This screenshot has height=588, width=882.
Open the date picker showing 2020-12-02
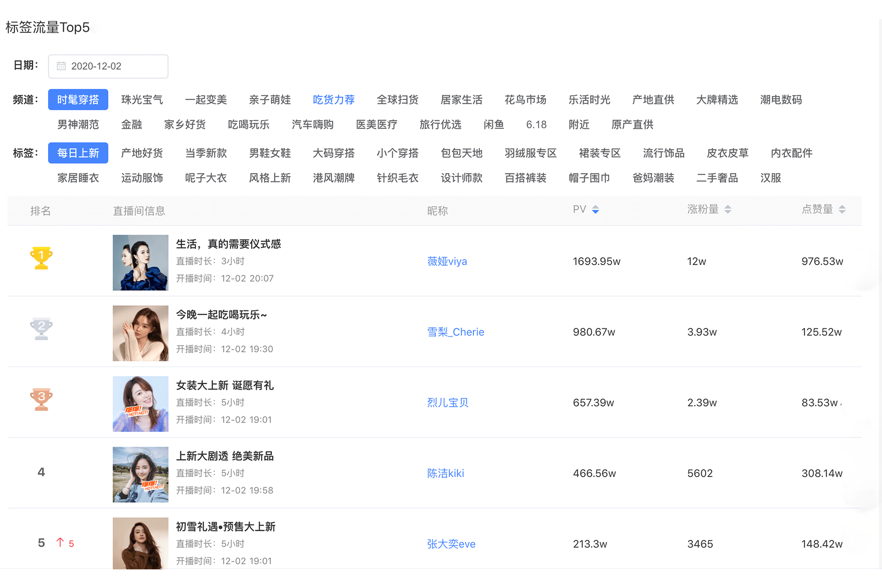(x=108, y=66)
